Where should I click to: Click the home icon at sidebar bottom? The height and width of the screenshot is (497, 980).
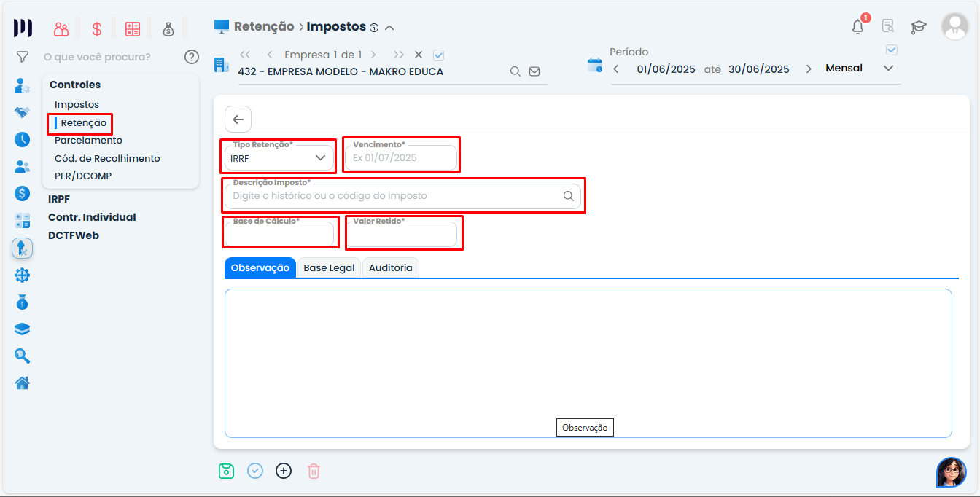pos(22,382)
